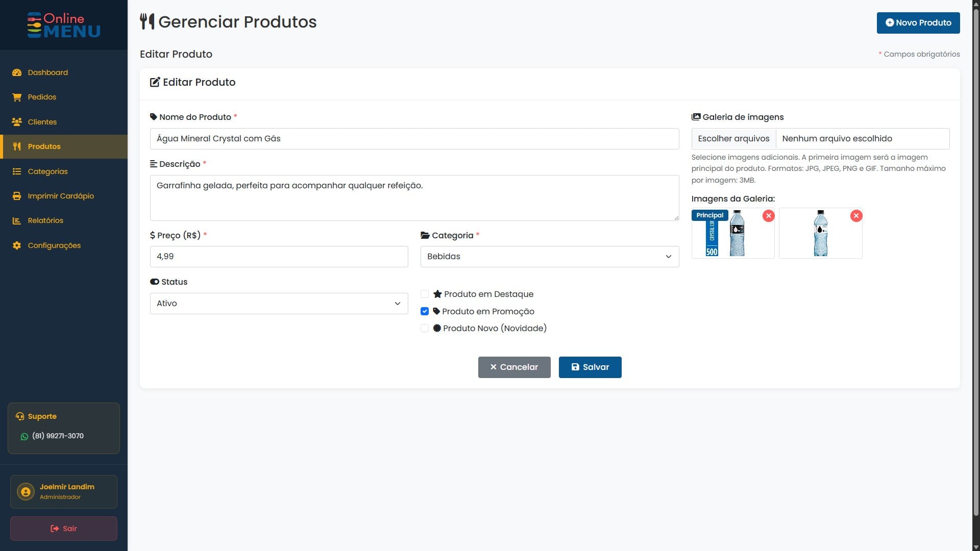
Task: Disable Produto em Promoção
Action: click(425, 311)
